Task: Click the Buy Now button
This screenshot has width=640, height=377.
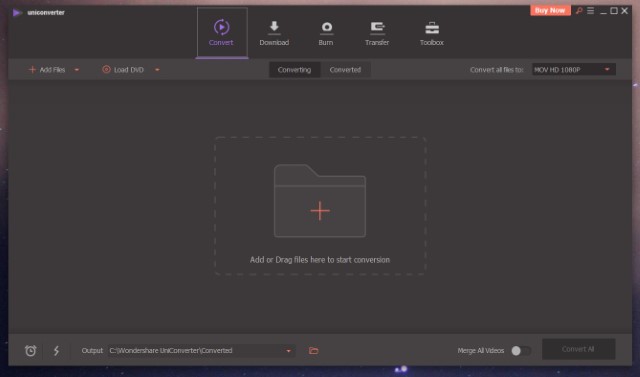Action: [550, 10]
